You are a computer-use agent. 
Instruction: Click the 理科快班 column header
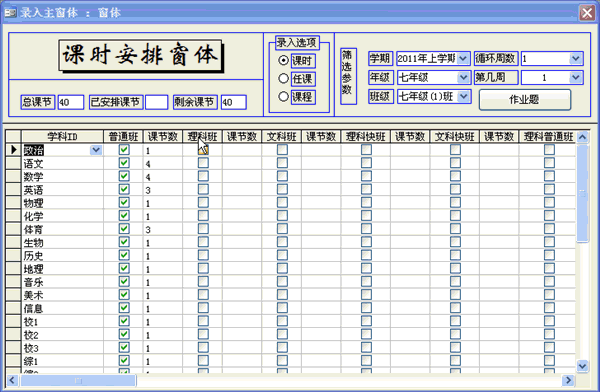(x=365, y=137)
